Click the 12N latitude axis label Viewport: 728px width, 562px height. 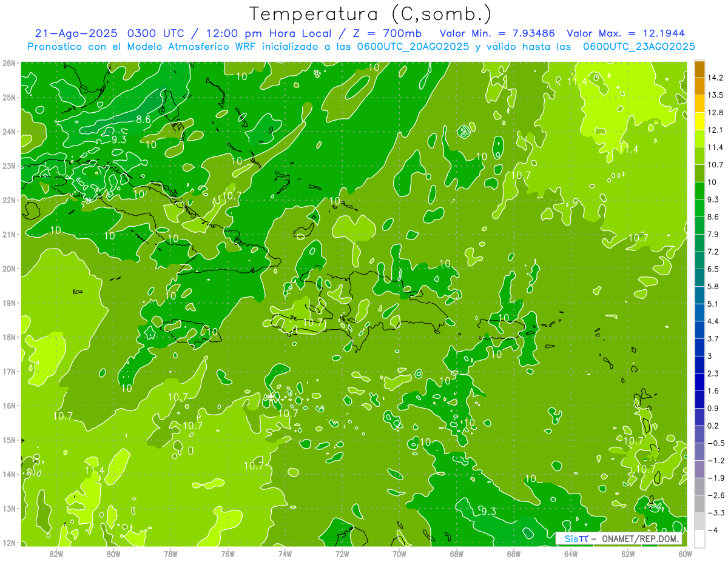[x=8, y=543]
